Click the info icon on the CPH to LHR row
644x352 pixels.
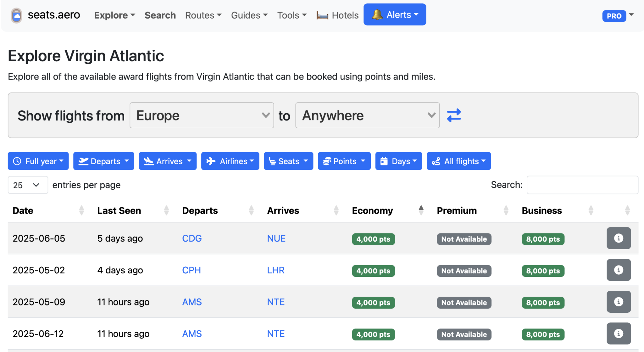coord(619,270)
